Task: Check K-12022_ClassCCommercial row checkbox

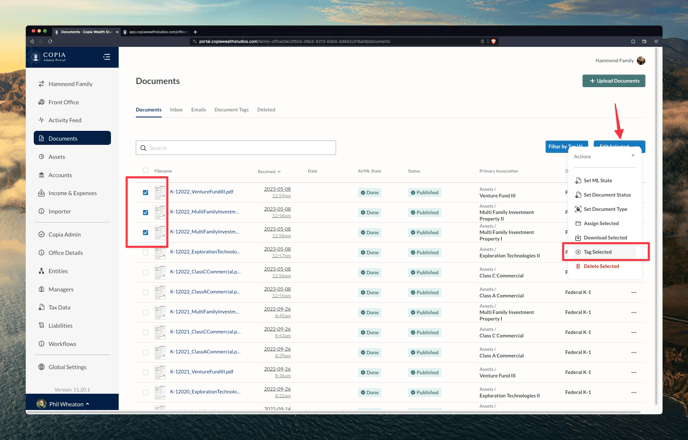Action: click(146, 272)
